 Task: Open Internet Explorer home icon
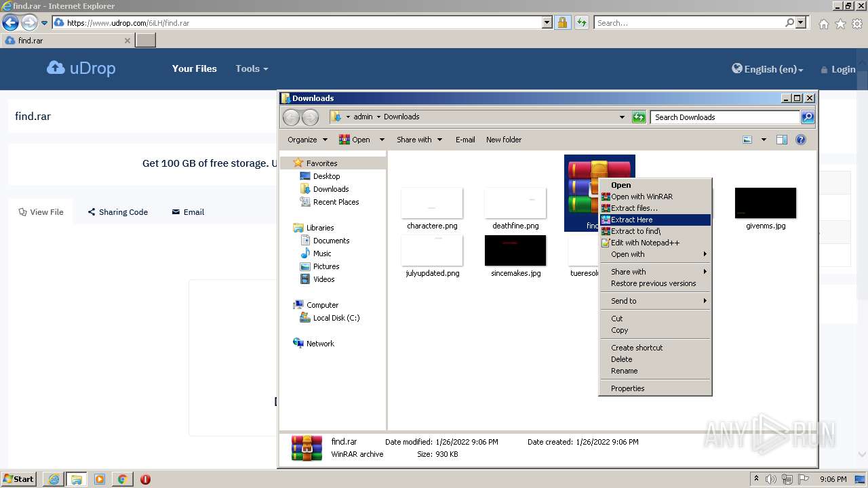823,23
